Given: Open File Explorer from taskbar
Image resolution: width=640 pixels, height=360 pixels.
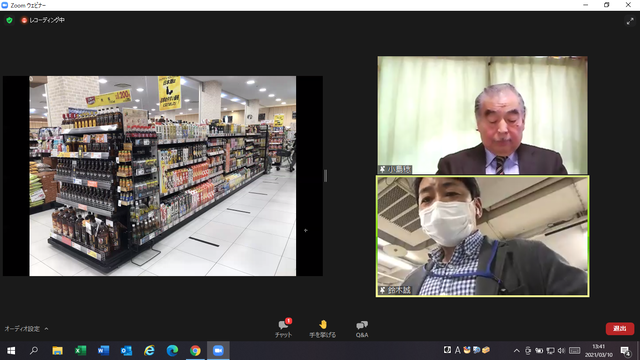Looking at the screenshot, I should (x=57, y=351).
